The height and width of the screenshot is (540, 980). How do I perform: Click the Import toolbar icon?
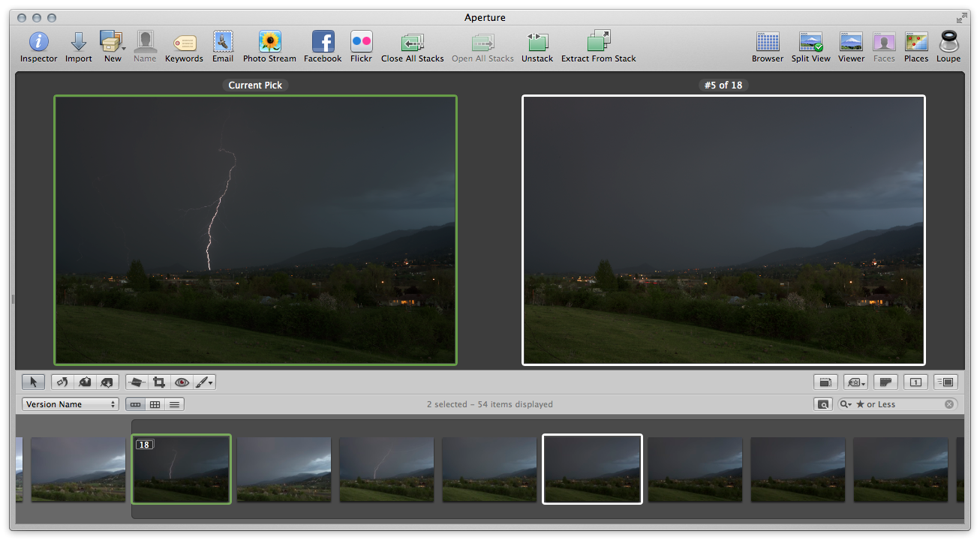coord(78,46)
